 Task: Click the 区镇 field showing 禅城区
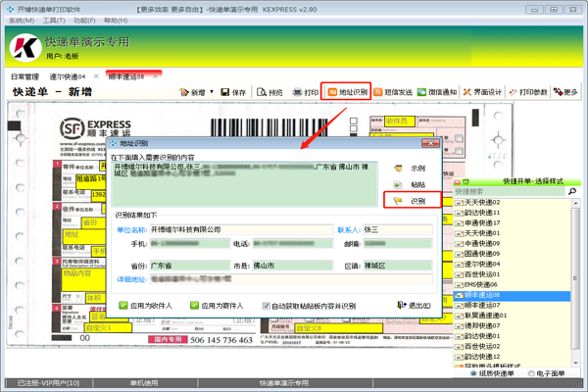click(x=398, y=266)
